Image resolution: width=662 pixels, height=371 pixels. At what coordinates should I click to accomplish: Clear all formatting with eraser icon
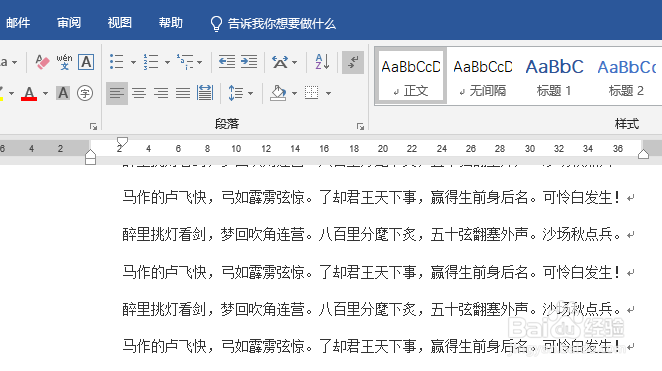click(x=42, y=62)
